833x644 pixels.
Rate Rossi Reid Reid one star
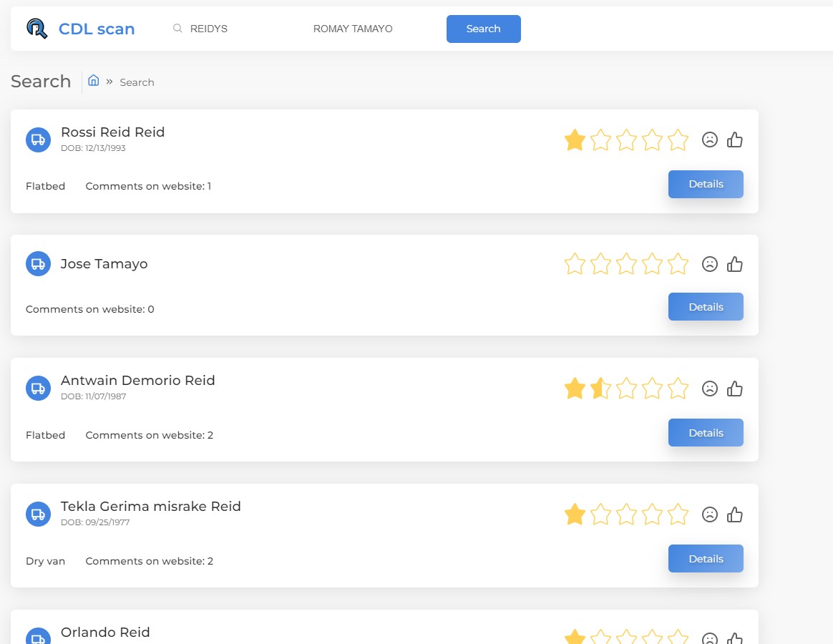pos(575,140)
